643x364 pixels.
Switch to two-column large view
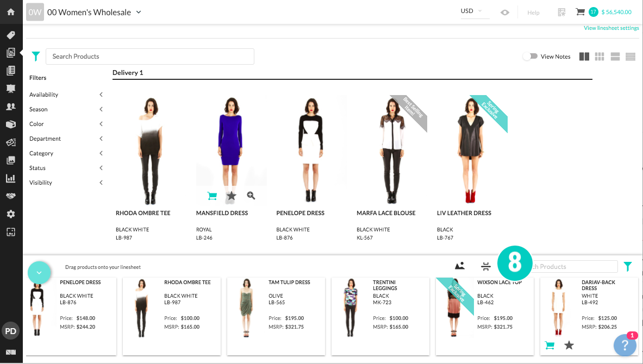pyautogui.click(x=584, y=57)
